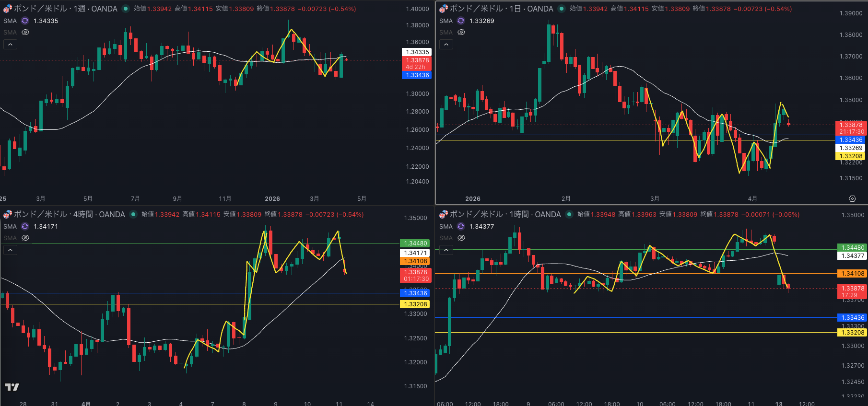The image size is (868, 406).
Task: Collapse the indicator legend on the 4時間 chart
Action: (10, 250)
